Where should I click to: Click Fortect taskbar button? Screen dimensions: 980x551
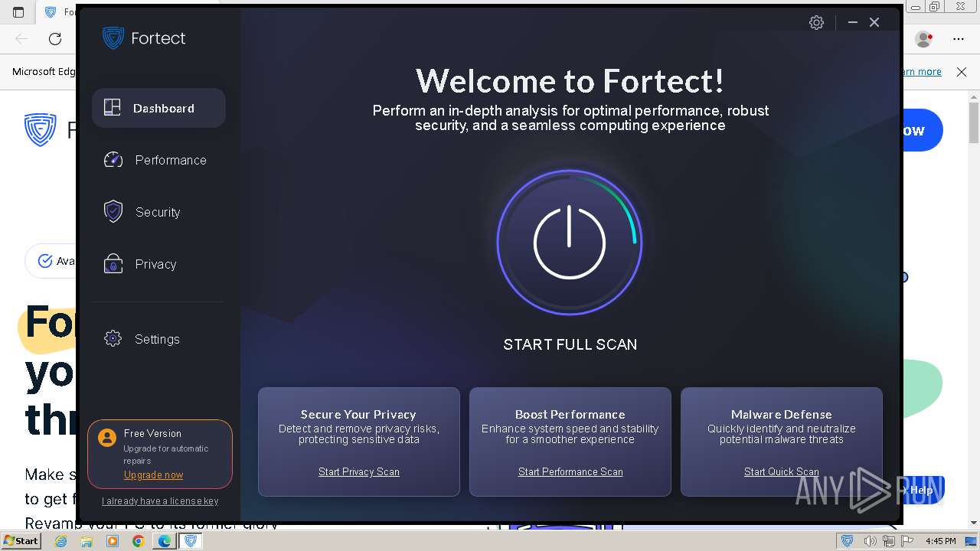(x=191, y=541)
